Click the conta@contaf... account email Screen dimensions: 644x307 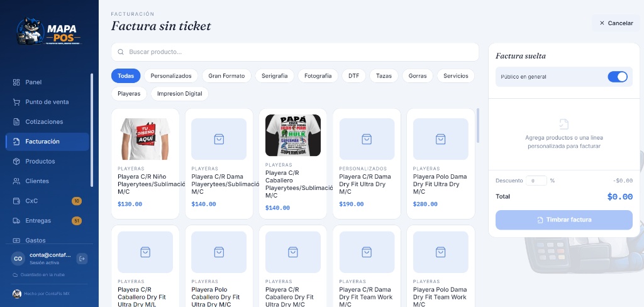click(x=50, y=255)
